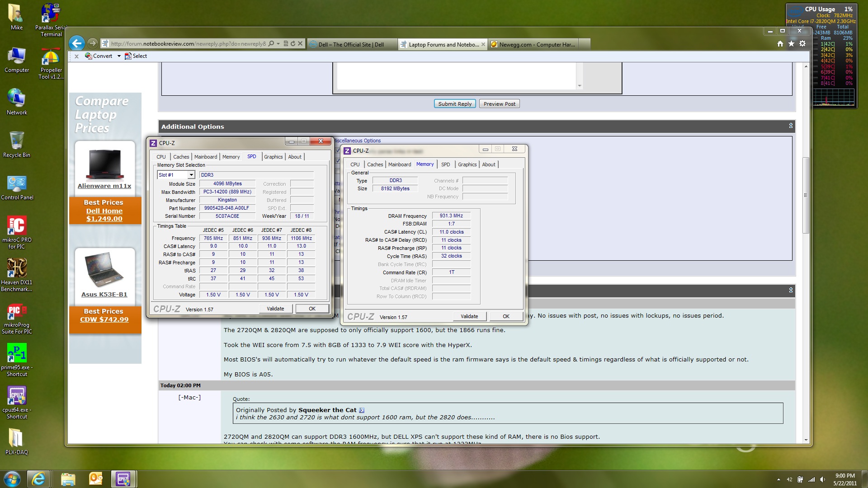
Task: Collapse the Additional Options section
Action: (791, 126)
